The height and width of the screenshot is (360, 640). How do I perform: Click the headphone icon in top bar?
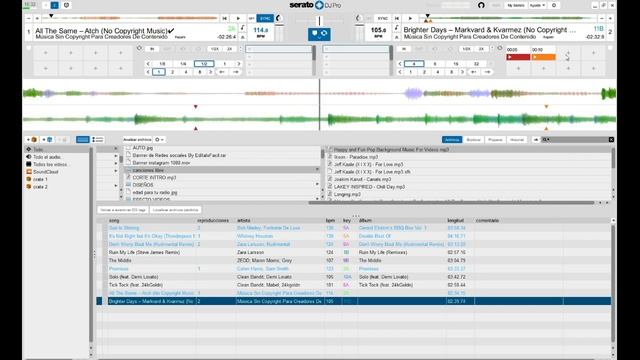click(x=481, y=5)
